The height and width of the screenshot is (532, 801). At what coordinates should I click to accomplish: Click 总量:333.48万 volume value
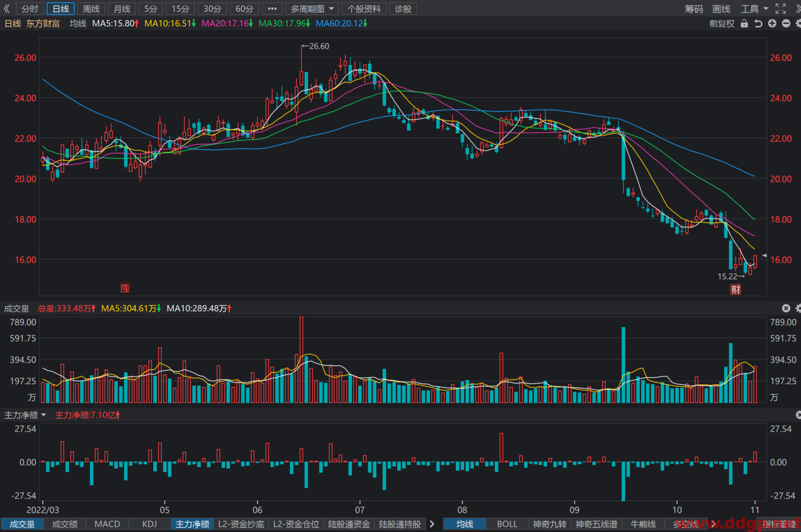66,309
